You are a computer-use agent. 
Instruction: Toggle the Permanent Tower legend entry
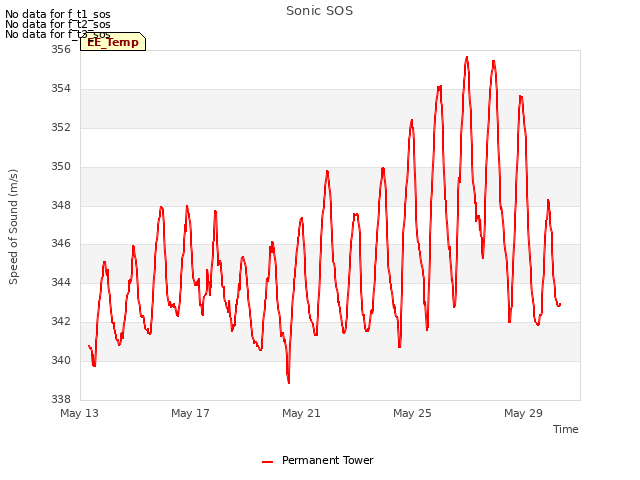[318, 460]
